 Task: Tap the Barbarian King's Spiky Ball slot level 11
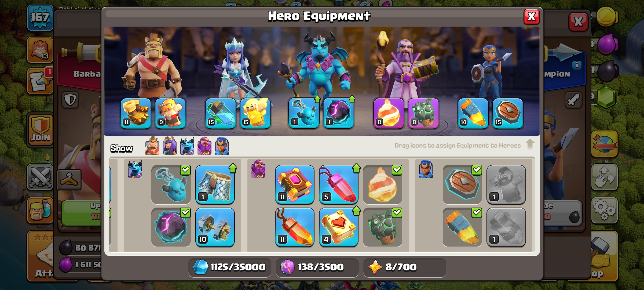point(136,113)
